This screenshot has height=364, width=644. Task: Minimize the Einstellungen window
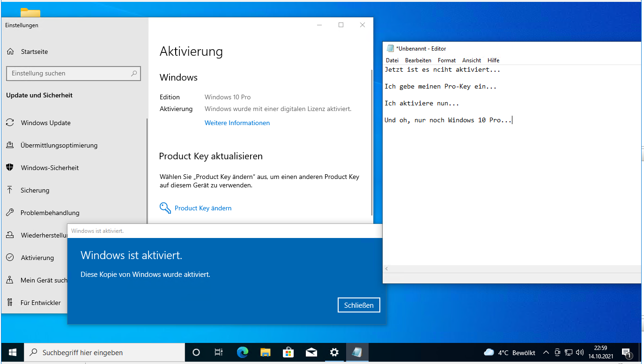(x=319, y=25)
